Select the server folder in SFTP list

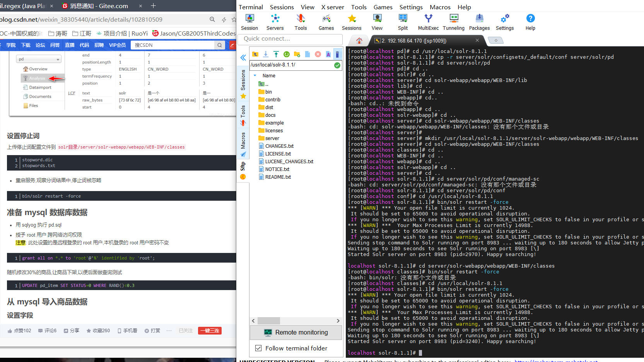click(269, 138)
